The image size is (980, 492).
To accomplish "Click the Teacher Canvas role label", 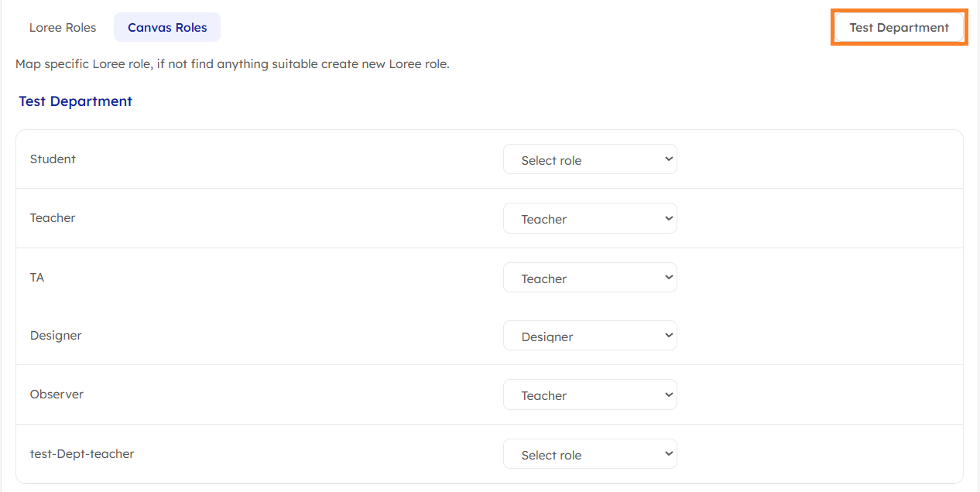I will [x=53, y=218].
